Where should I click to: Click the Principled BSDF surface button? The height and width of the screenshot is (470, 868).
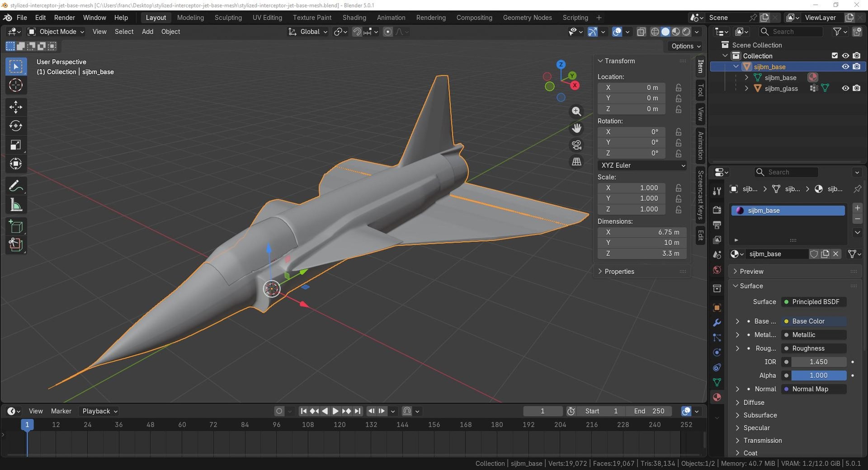815,302
